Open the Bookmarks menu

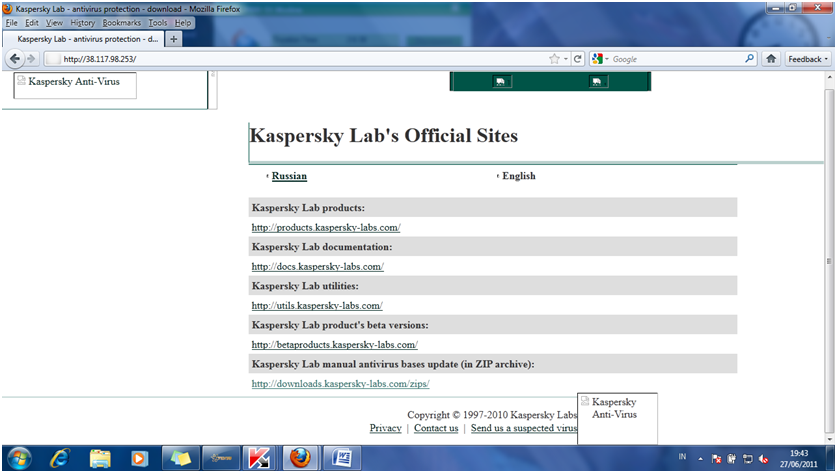tap(122, 22)
